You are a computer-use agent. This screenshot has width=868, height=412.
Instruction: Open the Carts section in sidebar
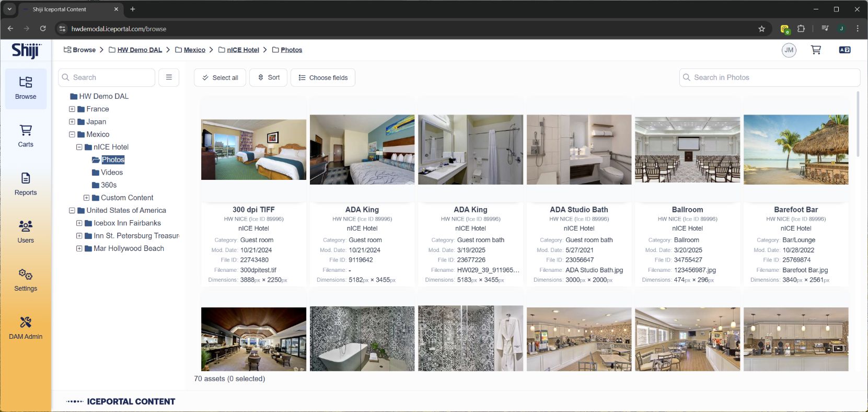[26, 136]
